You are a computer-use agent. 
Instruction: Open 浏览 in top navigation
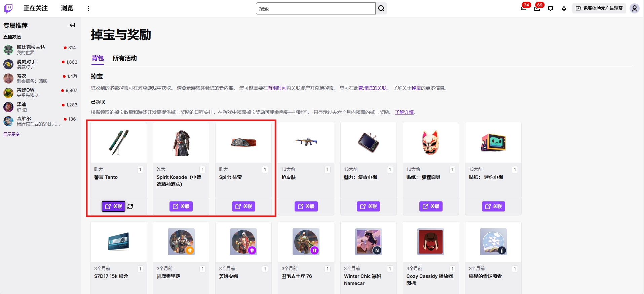click(67, 8)
